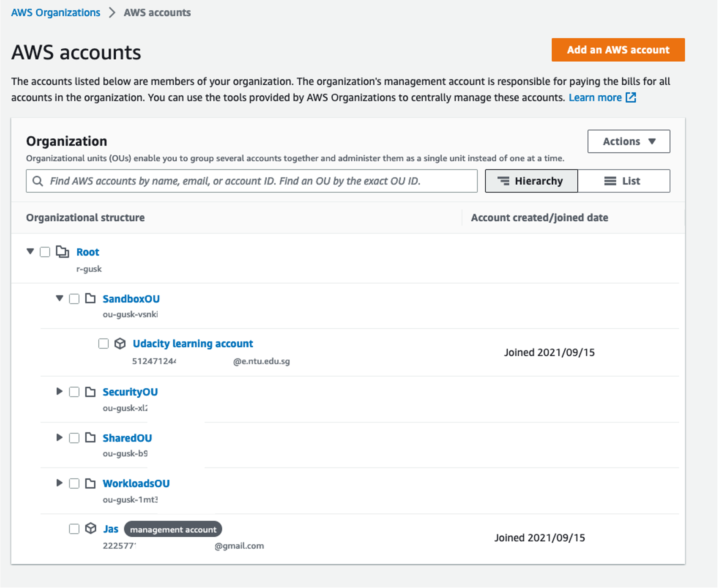Screen dimensions: 718x588
Task: Click the Jas account cube icon
Action: (x=90, y=528)
